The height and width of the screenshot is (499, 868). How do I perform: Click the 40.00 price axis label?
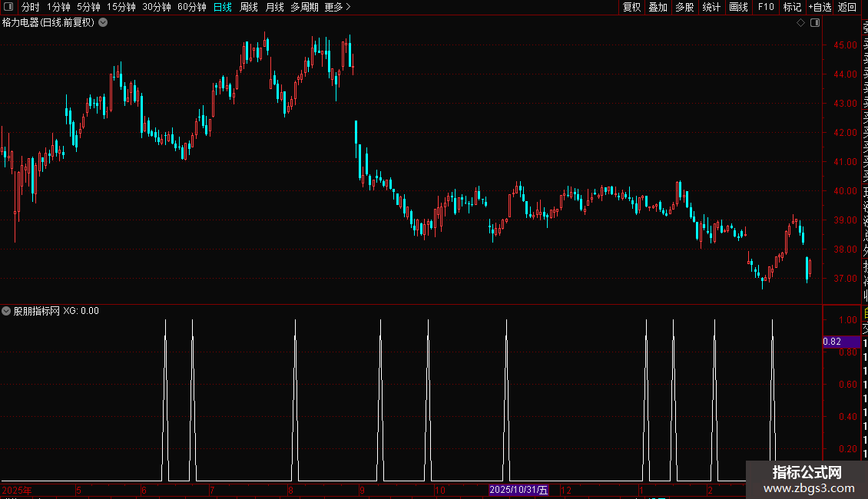coord(845,191)
